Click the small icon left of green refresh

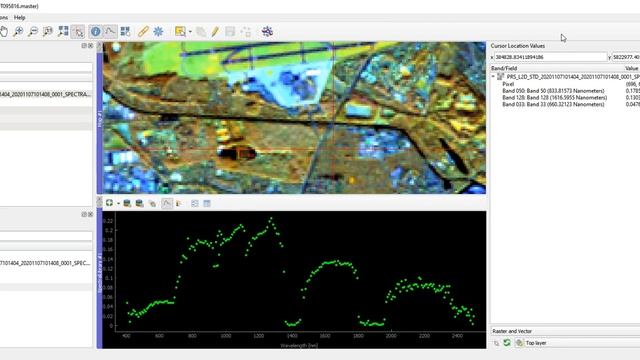coord(496,343)
